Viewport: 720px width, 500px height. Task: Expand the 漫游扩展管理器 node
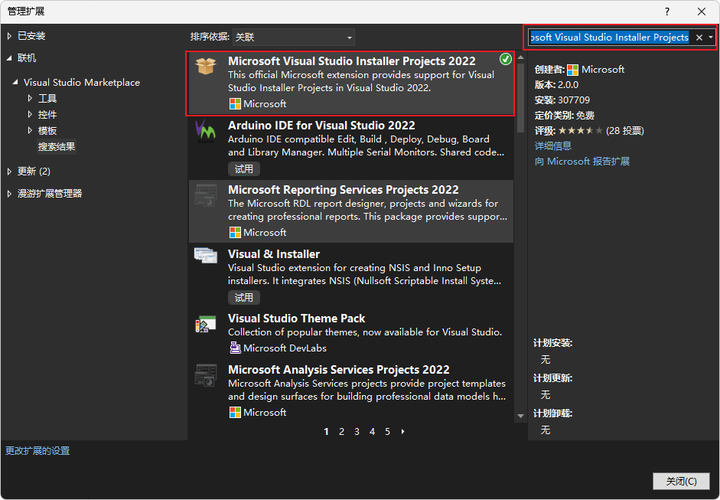pos(9,194)
